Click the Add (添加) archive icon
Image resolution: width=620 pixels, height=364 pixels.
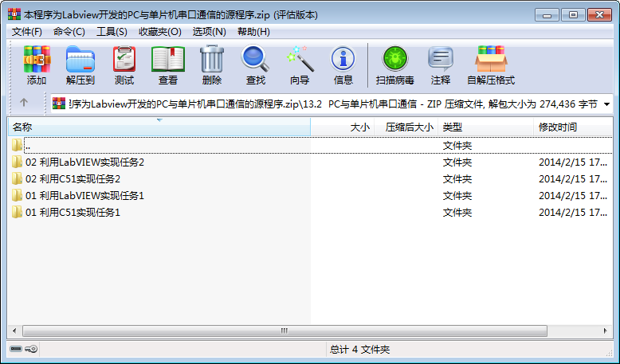click(x=37, y=59)
